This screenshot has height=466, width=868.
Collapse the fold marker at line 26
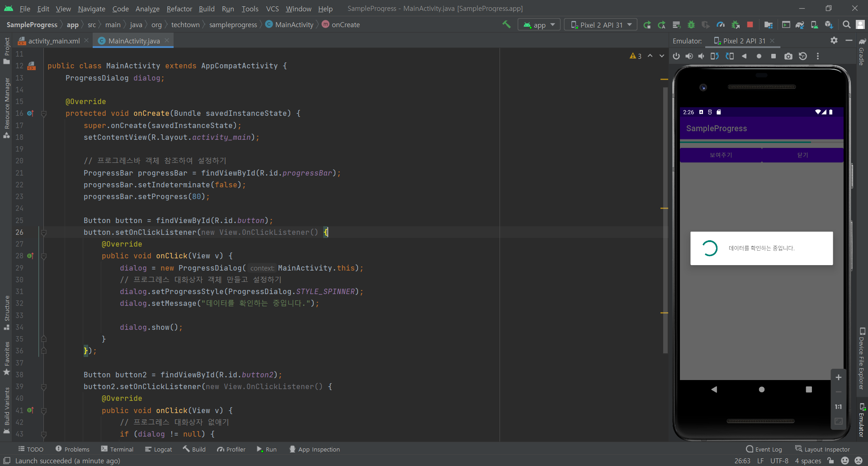pyautogui.click(x=44, y=233)
